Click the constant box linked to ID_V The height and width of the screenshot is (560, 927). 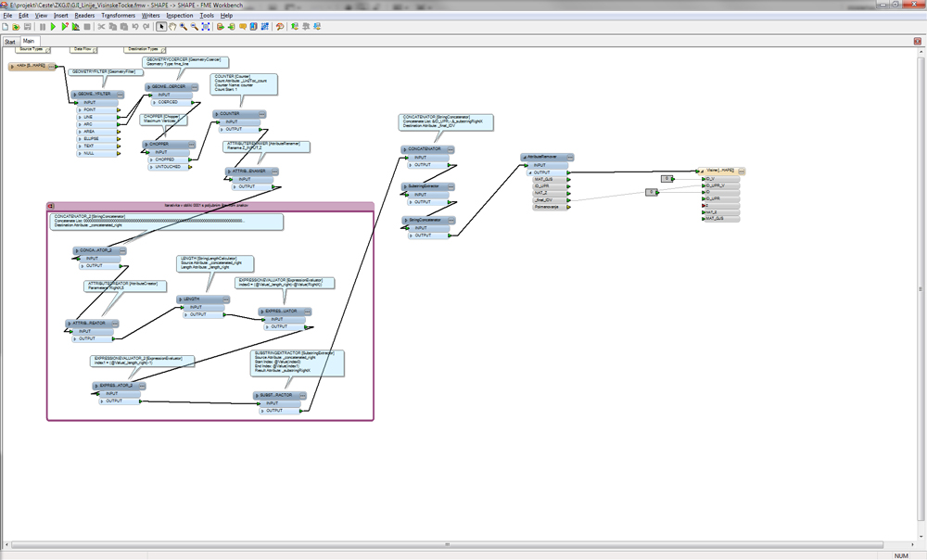(x=667, y=179)
